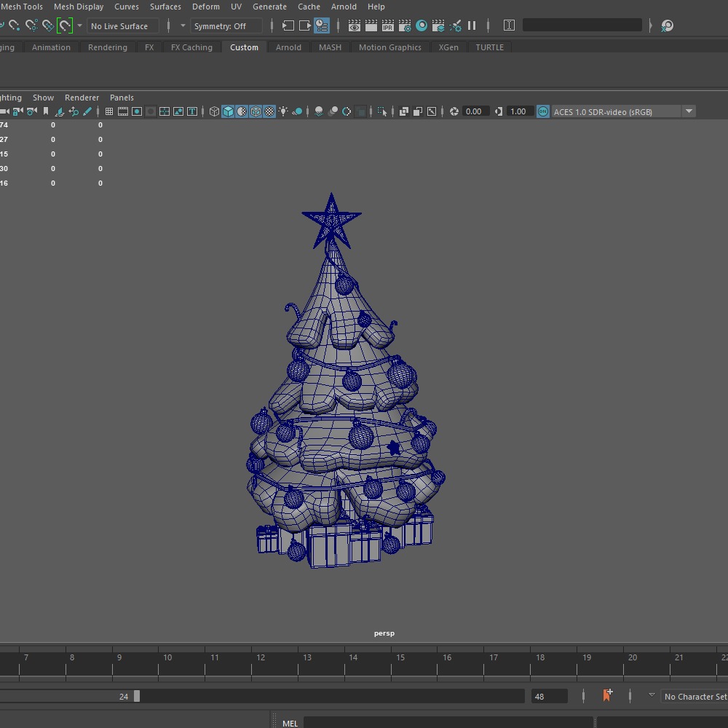Switch to the Arnold shelf tab
Viewport: 728px width, 728px height.
click(288, 47)
